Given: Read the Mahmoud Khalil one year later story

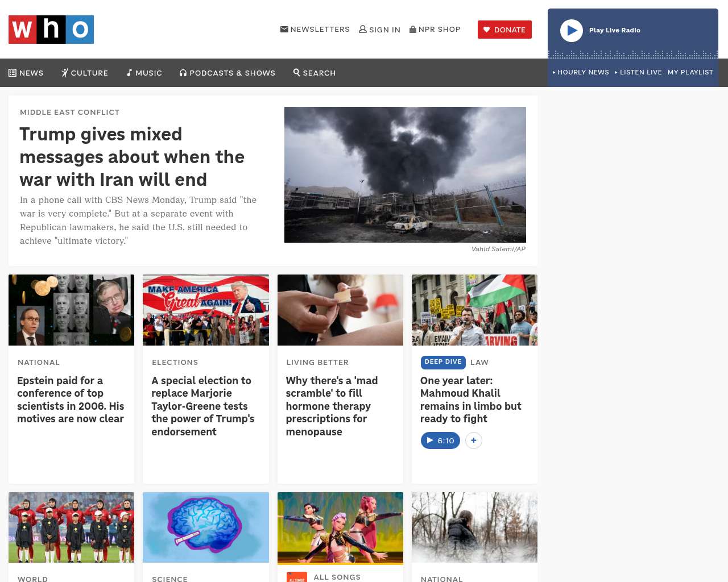Looking at the screenshot, I should tap(471, 400).
